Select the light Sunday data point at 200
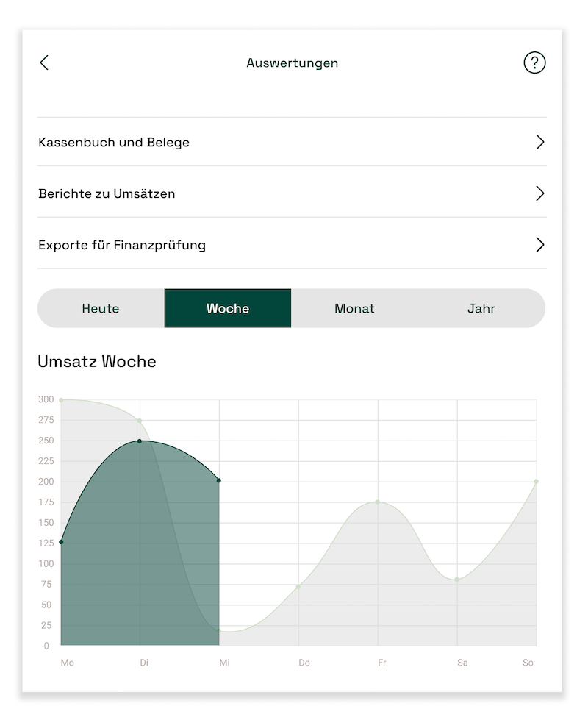The width and height of the screenshot is (588, 720). tap(536, 481)
